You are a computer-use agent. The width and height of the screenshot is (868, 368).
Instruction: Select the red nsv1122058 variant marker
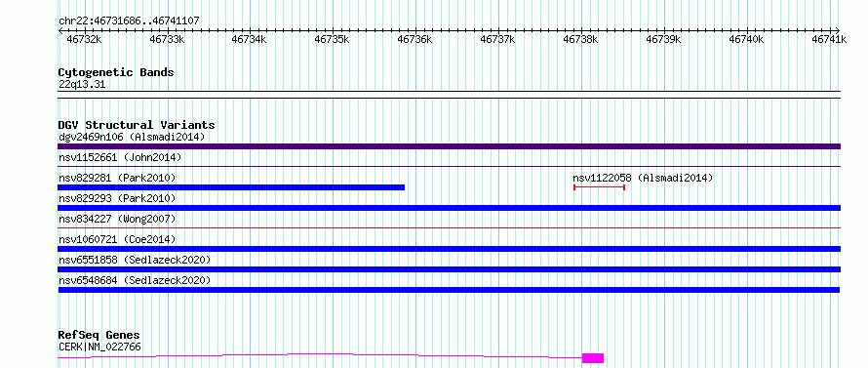(600, 187)
